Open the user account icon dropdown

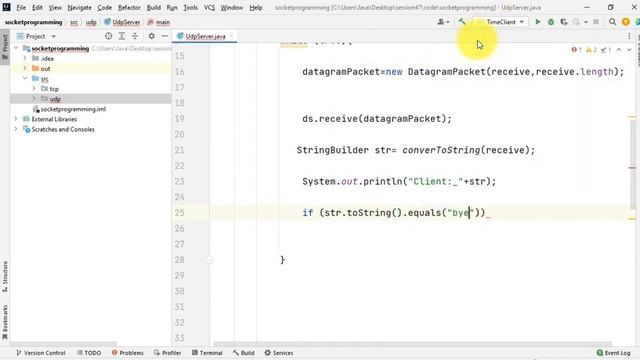coord(443,22)
